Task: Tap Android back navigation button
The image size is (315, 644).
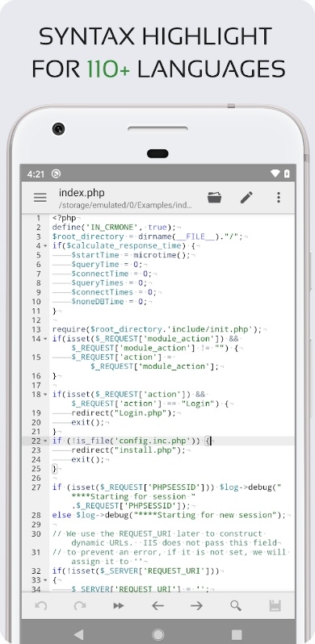Action: tap(78, 634)
